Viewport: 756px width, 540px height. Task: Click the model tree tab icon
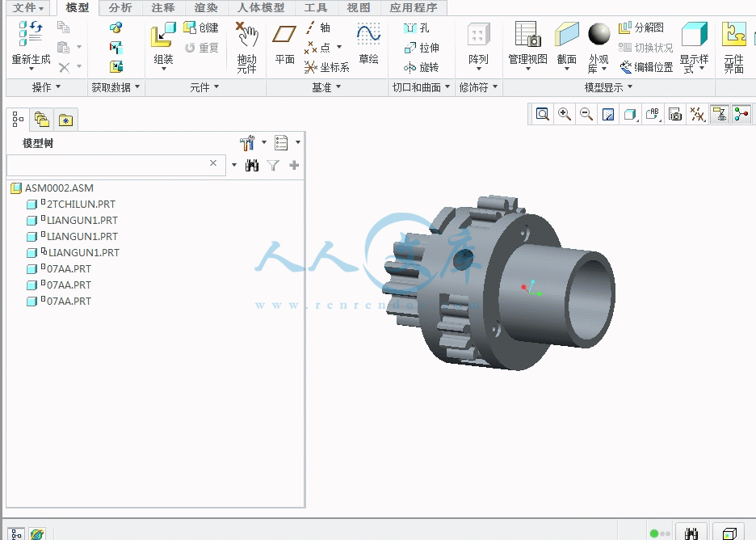pyautogui.click(x=18, y=119)
